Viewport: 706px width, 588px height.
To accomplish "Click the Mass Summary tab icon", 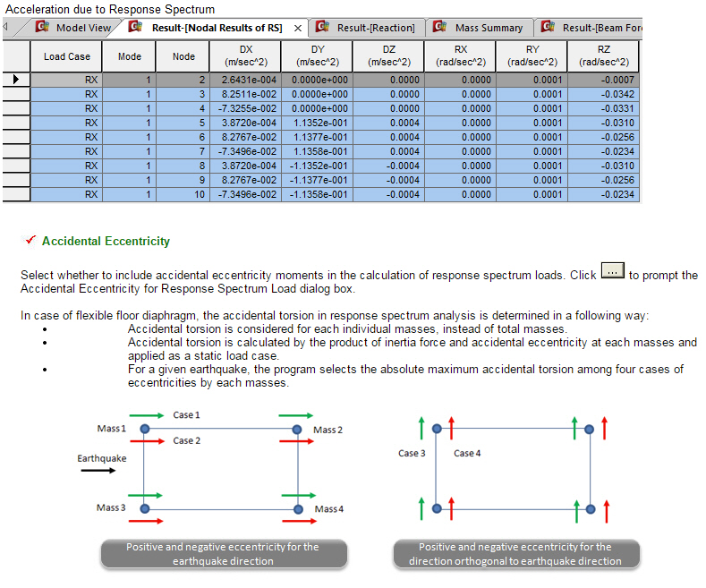I will point(439,28).
